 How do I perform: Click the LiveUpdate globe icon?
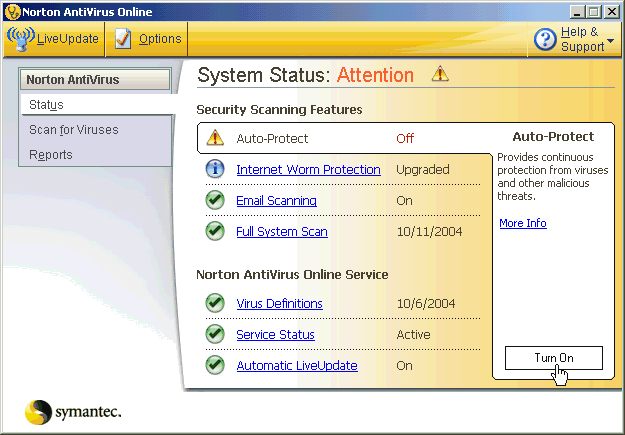pyautogui.click(x=20, y=39)
